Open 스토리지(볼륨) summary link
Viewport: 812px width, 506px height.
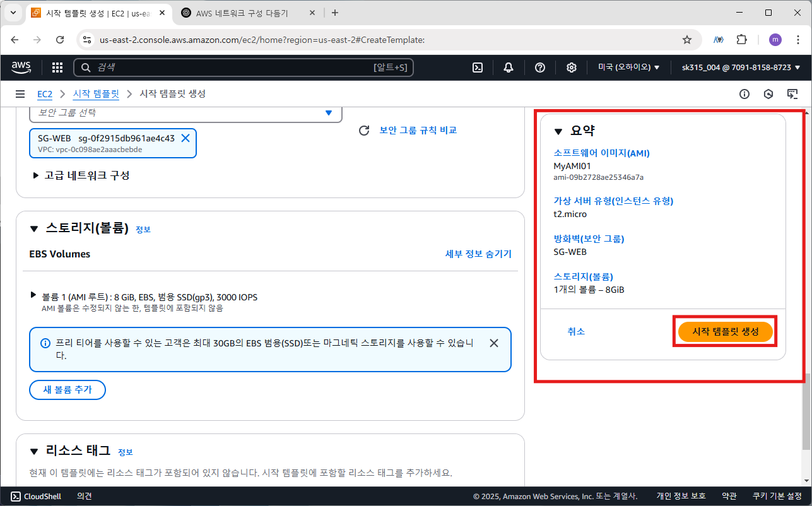583,276
